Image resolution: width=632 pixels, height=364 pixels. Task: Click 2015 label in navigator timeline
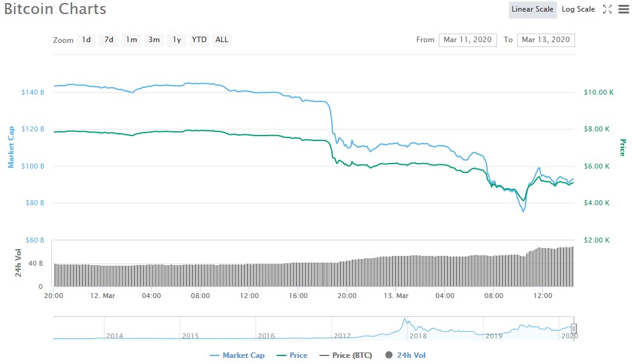[190, 336]
